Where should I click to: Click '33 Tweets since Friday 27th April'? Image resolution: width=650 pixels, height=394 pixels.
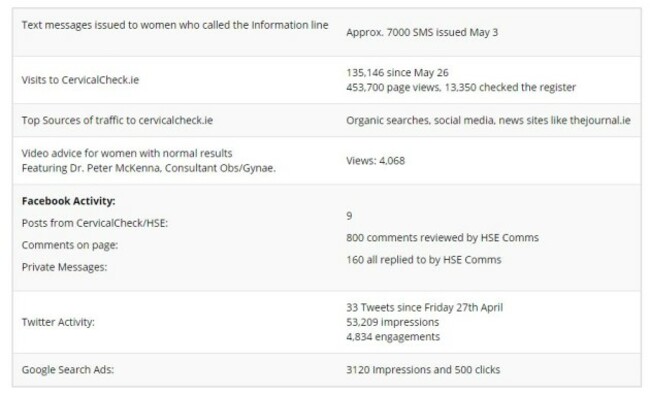(x=424, y=308)
